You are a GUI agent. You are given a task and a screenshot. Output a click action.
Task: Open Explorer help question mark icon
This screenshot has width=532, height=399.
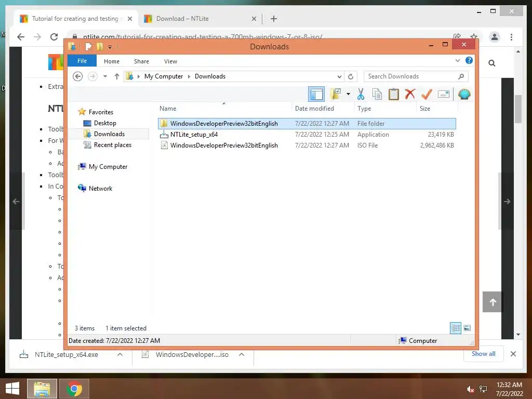(469, 60)
